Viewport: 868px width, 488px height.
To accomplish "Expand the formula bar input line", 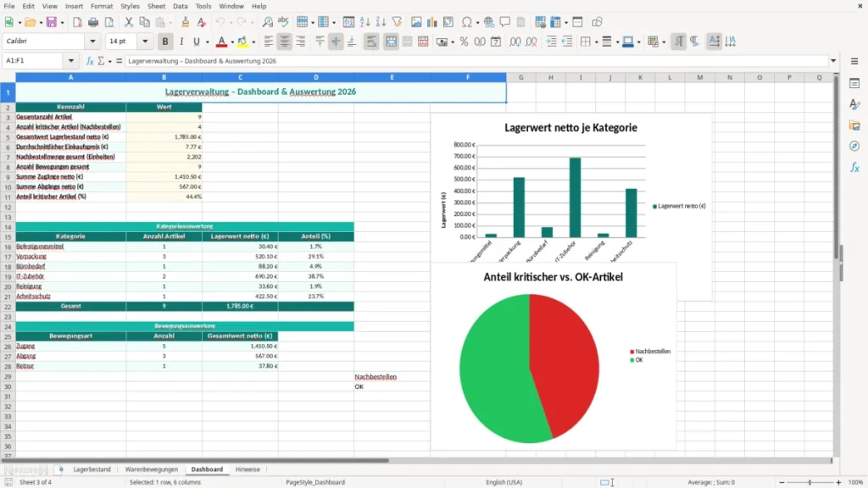I will 833,61.
